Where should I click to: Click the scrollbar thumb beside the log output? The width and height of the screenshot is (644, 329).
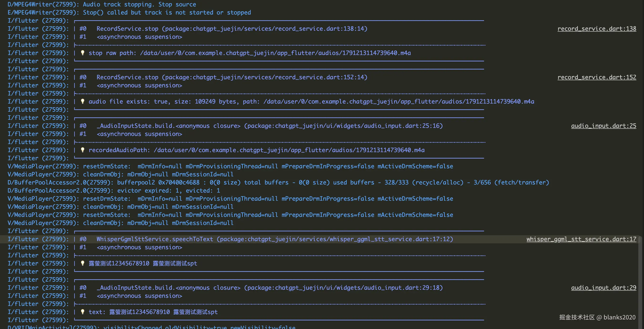pos(640,282)
